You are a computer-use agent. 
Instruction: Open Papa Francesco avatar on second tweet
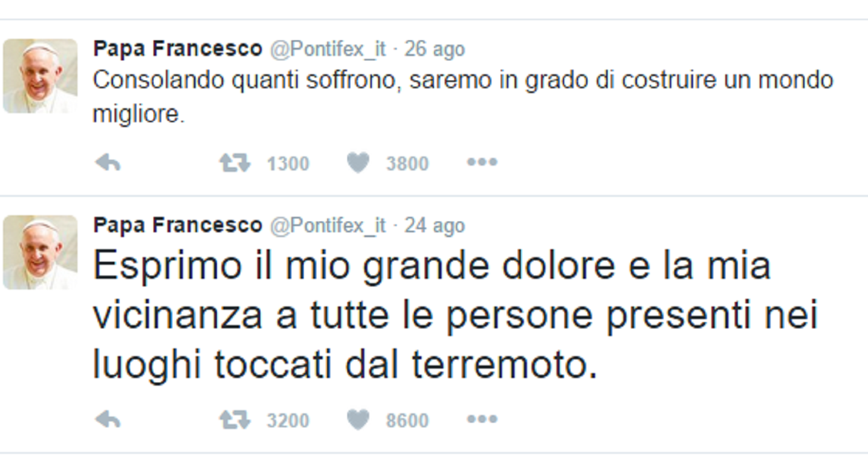coord(40,252)
